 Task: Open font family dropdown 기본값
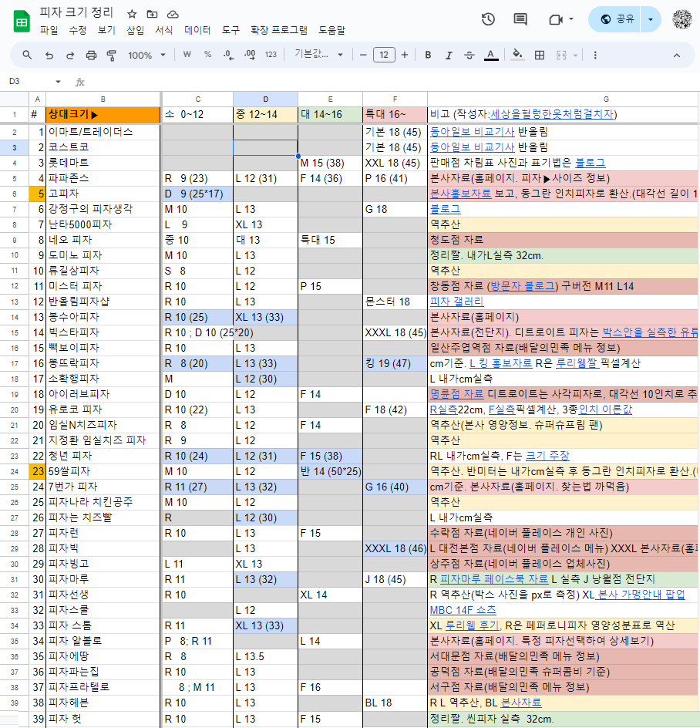click(318, 55)
